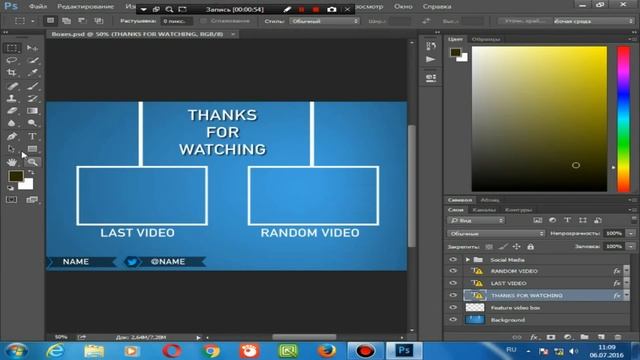Select the Eyedropper tool
640x360 pixels.
click(32, 73)
